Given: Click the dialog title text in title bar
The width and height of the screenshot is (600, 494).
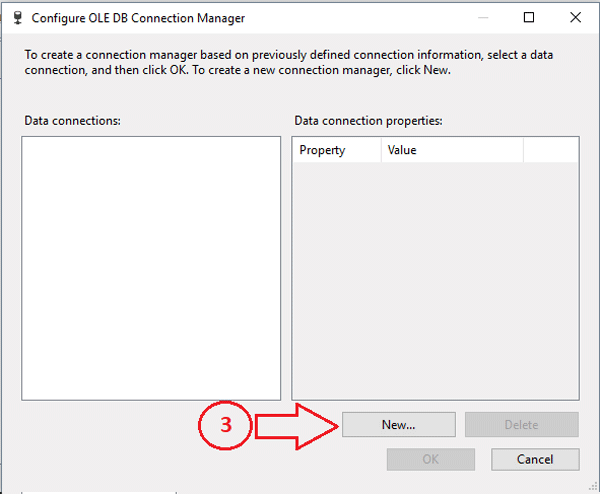Looking at the screenshot, I should 138,18.
